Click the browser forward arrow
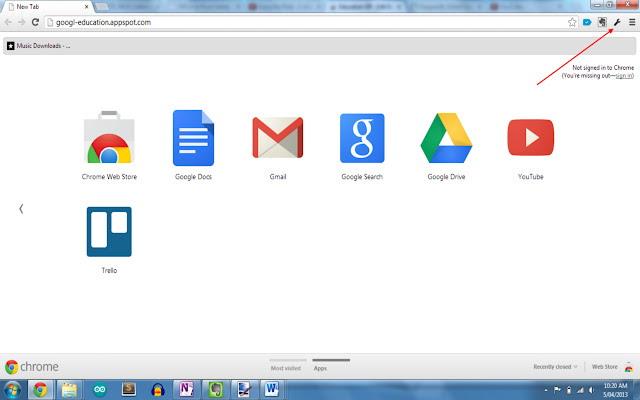 (x=22, y=22)
